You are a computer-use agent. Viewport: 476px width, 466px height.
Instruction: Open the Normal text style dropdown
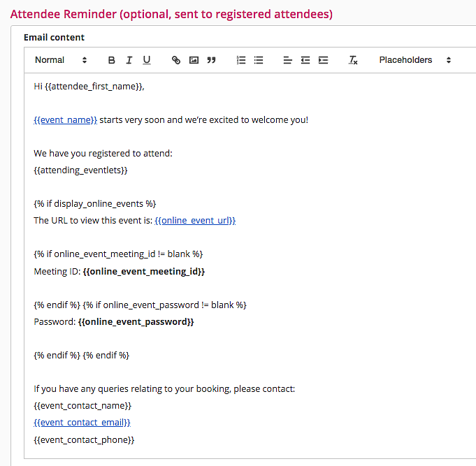61,60
